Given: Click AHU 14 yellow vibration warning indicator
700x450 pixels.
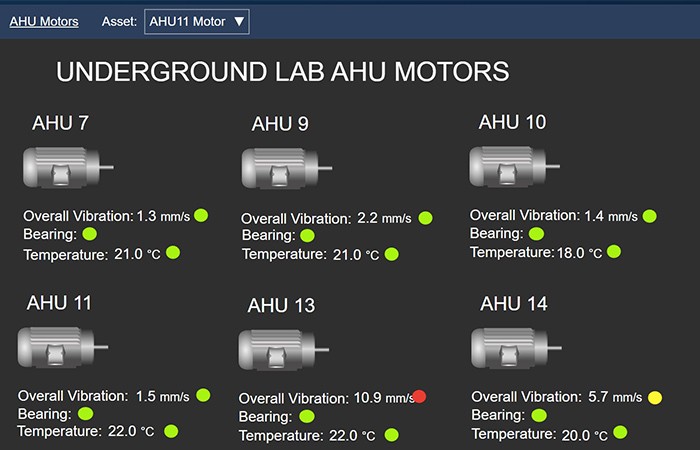Looking at the screenshot, I should 655,397.
